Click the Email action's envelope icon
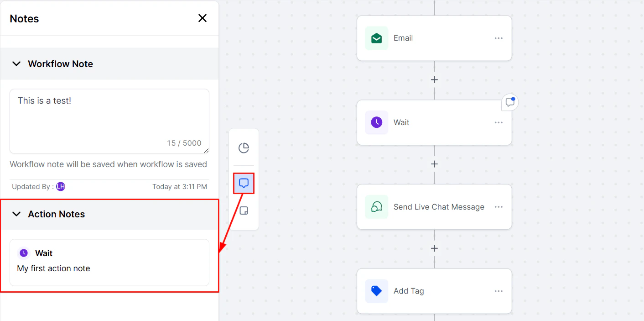The image size is (644, 321). click(x=376, y=38)
